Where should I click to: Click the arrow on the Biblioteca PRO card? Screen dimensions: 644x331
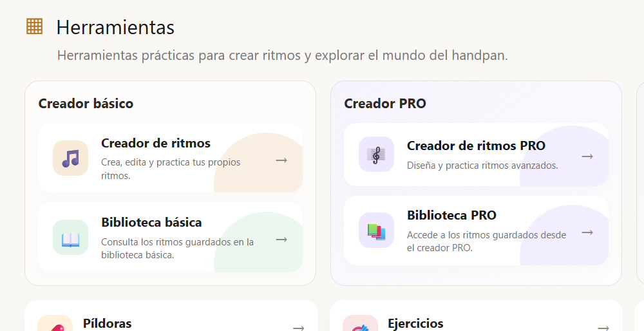(x=587, y=232)
